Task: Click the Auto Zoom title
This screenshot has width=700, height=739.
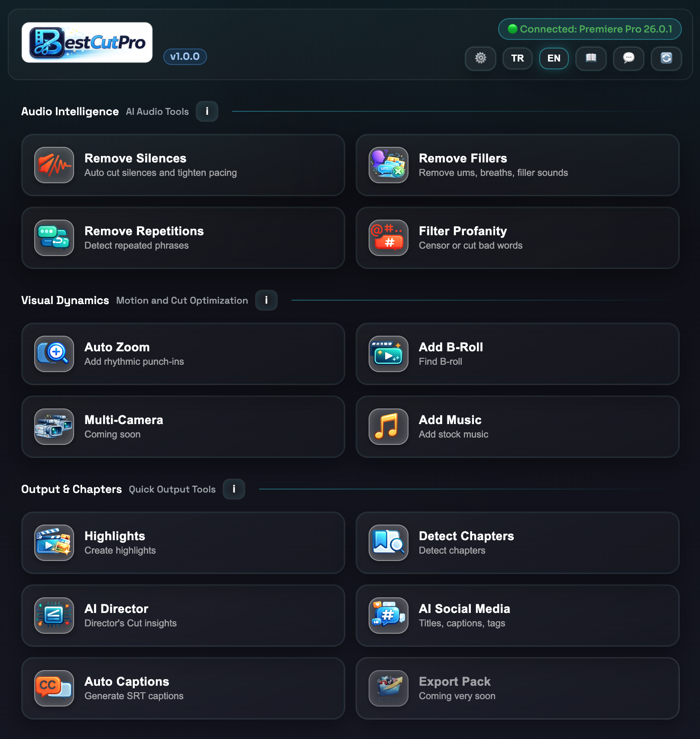Action: click(117, 347)
